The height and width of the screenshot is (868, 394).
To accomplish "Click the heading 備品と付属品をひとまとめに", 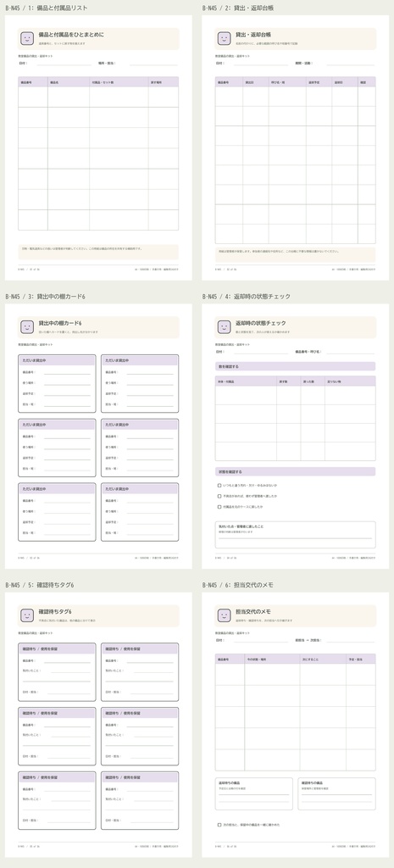I will coord(71,35).
